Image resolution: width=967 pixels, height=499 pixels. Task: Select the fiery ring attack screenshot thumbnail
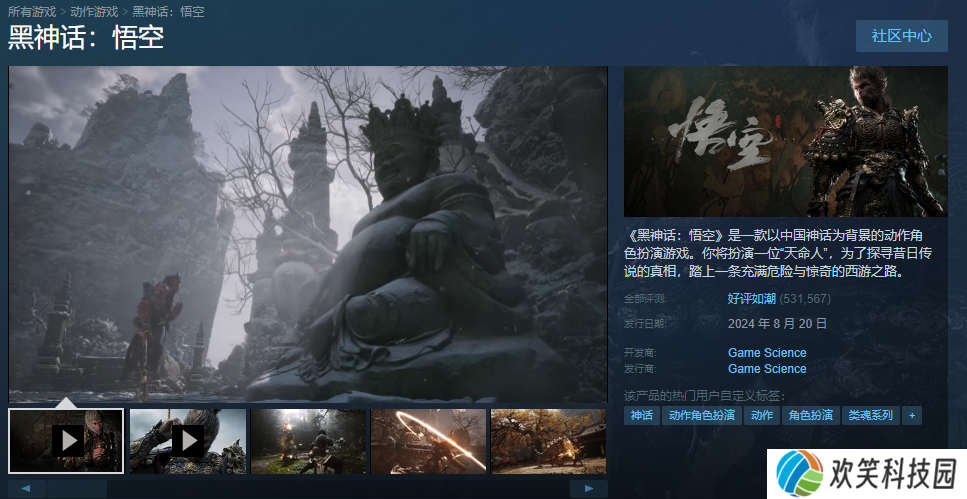tap(429, 441)
